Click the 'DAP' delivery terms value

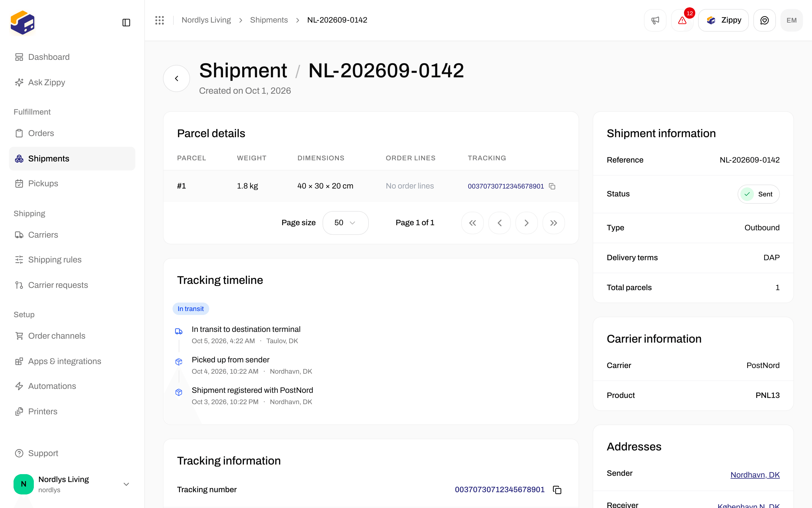click(771, 258)
